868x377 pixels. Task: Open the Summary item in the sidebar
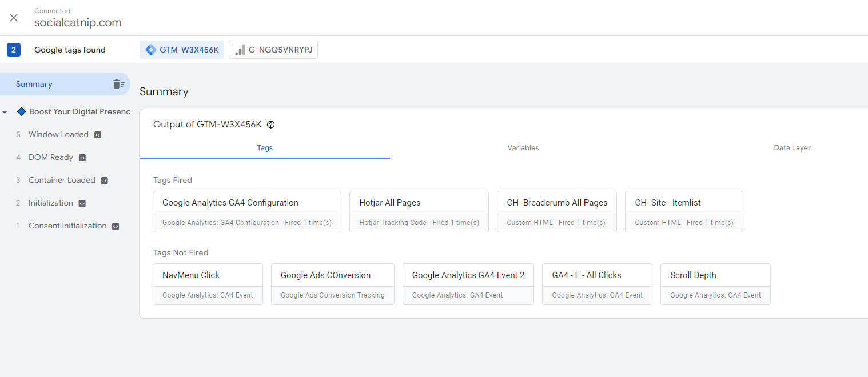pyautogui.click(x=65, y=84)
